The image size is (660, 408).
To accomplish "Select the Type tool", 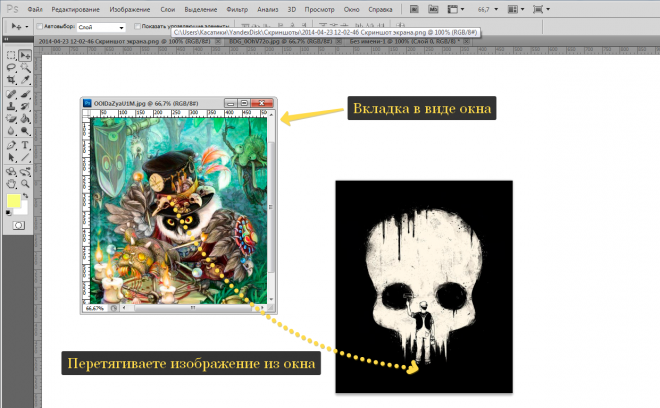I will coord(25,145).
